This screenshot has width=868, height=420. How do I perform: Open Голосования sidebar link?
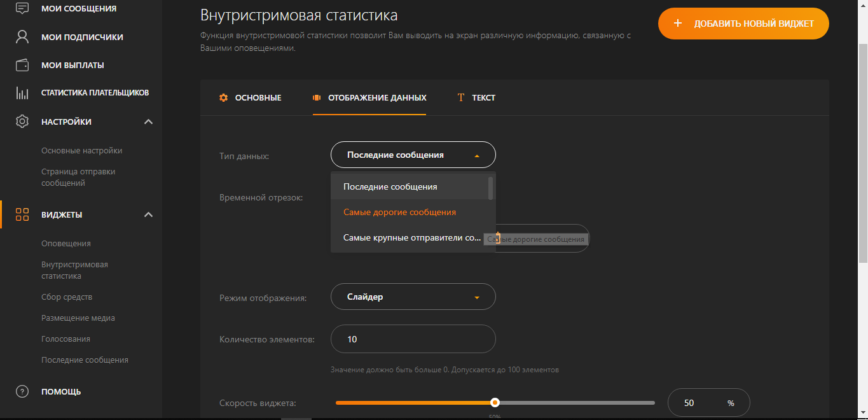click(x=65, y=339)
